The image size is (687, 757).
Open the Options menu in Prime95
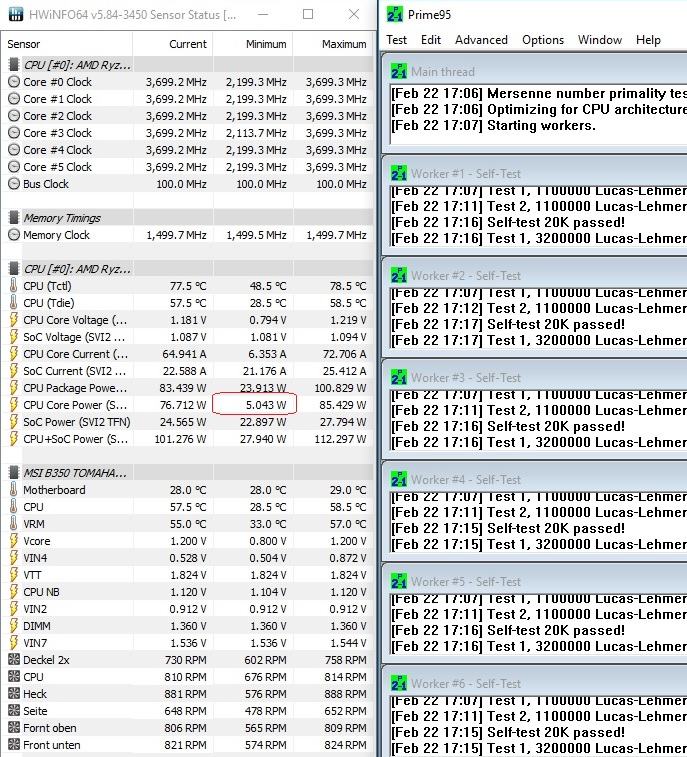tap(543, 40)
